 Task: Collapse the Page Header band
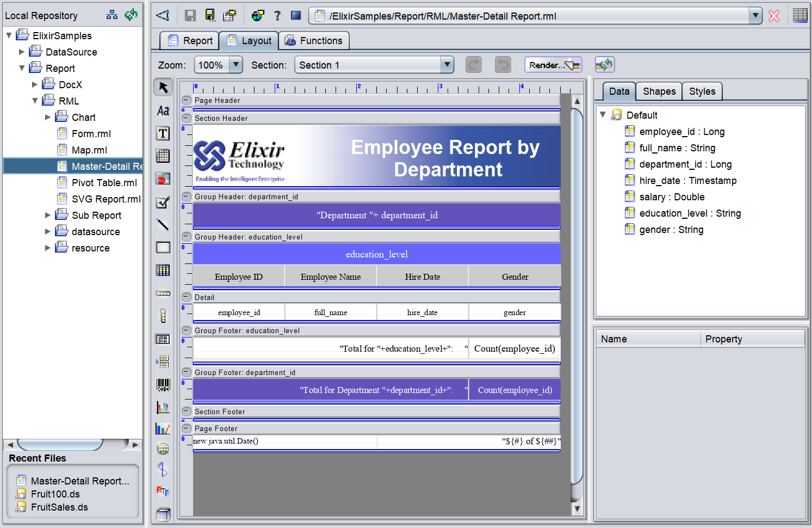[x=187, y=100]
